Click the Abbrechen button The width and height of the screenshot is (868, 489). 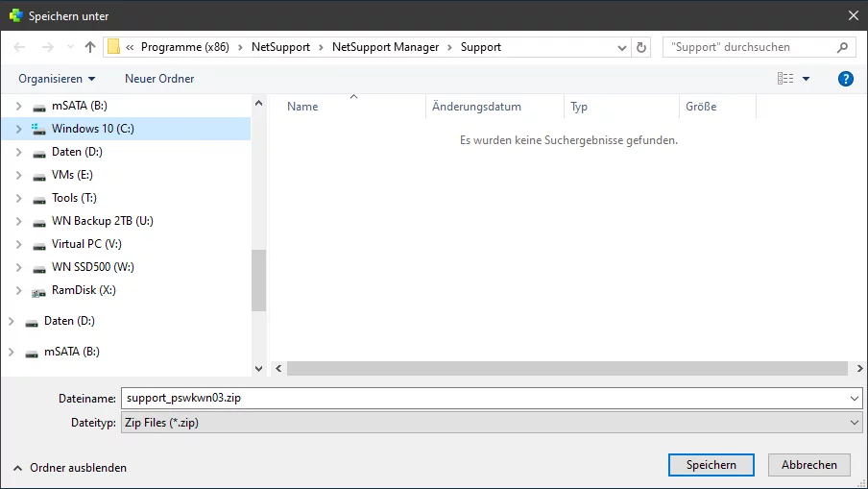pyautogui.click(x=808, y=465)
